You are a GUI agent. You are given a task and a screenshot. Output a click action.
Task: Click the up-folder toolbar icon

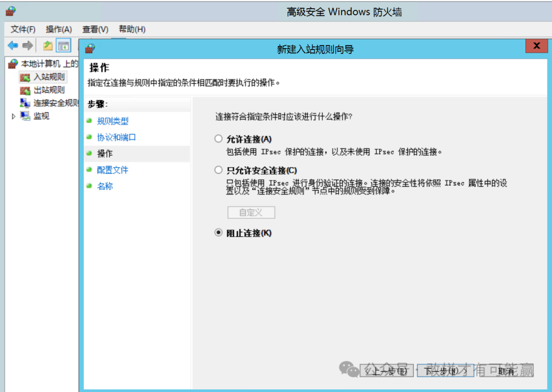pos(48,45)
